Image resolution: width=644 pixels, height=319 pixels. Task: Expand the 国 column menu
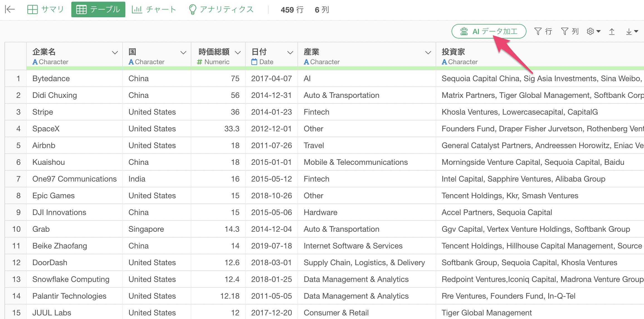(x=183, y=53)
